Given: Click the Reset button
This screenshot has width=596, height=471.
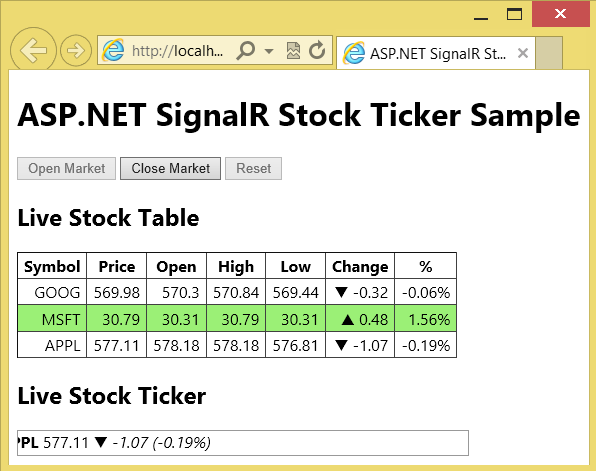Looking at the screenshot, I should (x=254, y=168).
